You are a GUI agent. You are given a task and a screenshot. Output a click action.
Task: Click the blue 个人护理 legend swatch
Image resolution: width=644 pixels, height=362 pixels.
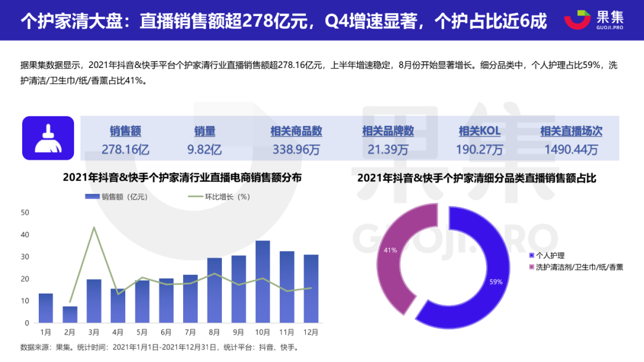(x=531, y=255)
